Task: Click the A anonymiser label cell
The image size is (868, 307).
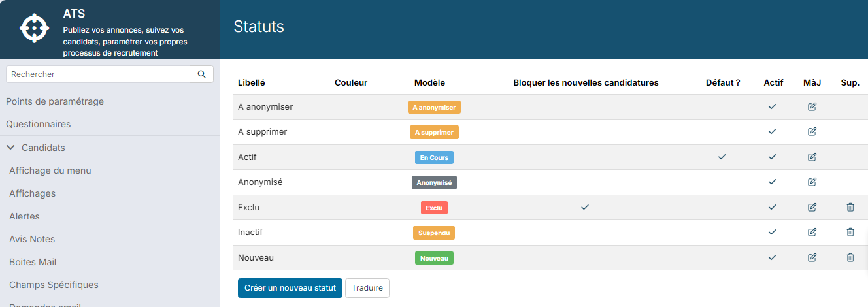Action: click(265, 106)
